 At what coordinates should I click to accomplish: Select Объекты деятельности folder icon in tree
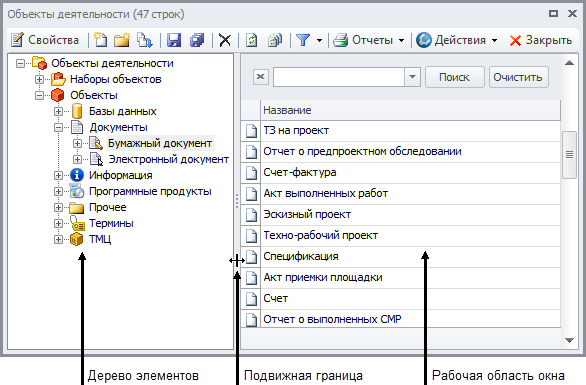click(39, 63)
